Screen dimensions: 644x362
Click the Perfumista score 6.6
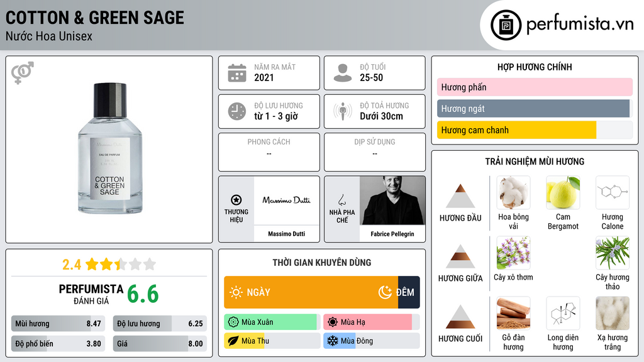(143, 294)
